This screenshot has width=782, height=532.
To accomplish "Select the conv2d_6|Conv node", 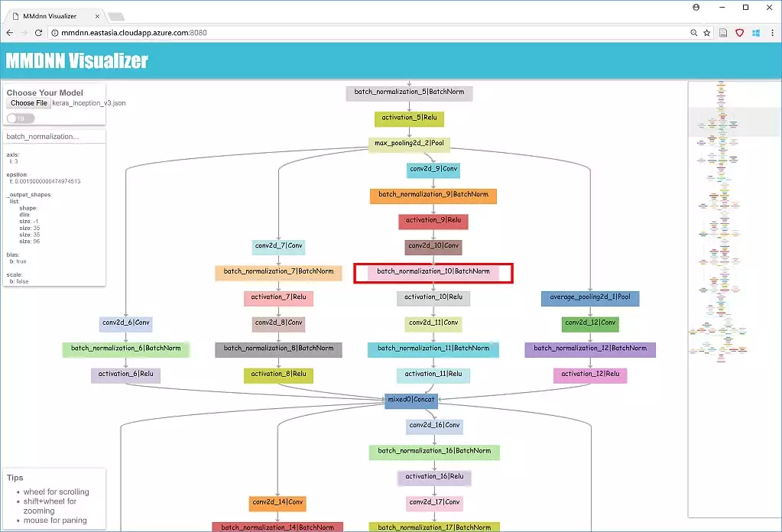I will [125, 324].
